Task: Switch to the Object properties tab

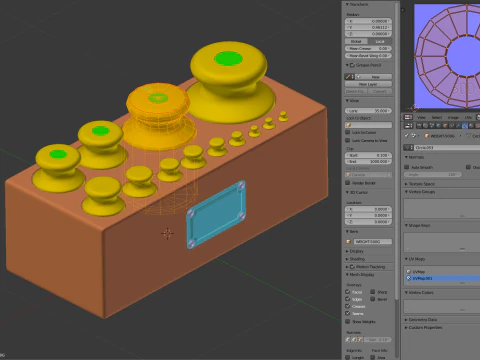Action: tap(445, 126)
